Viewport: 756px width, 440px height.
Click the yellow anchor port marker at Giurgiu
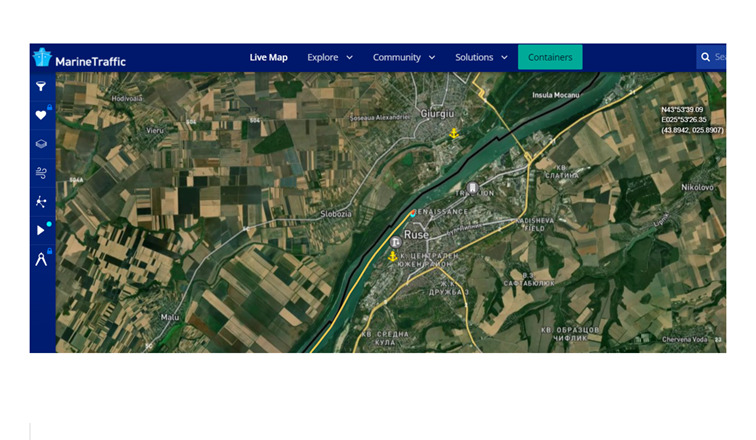(x=452, y=133)
